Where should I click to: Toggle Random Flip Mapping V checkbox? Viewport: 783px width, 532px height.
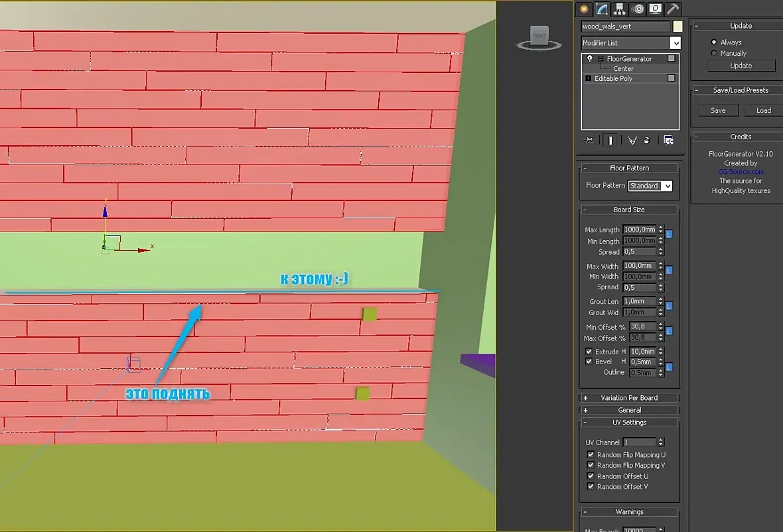tap(591, 465)
